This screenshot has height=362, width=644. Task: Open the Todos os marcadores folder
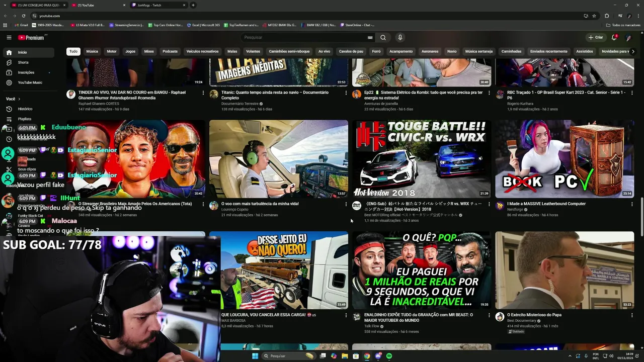(623, 25)
